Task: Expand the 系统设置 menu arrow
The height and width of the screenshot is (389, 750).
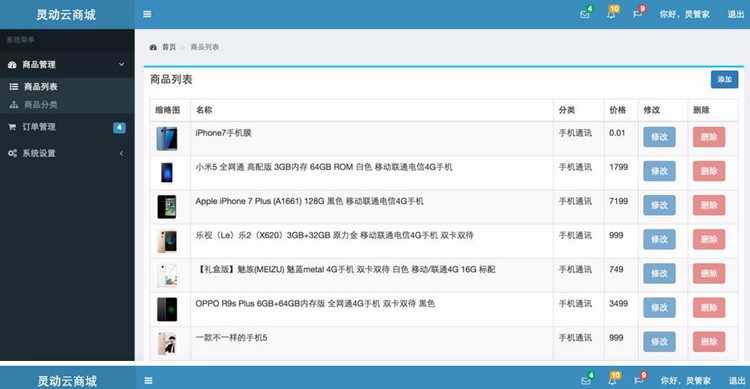Action: pos(121,153)
